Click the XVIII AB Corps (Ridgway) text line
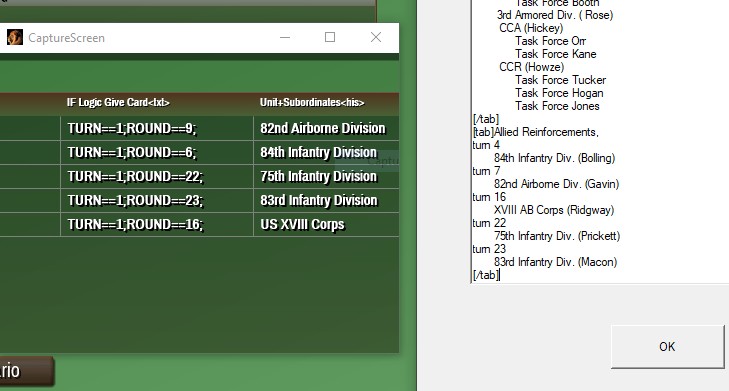The width and height of the screenshot is (729, 391). (554, 210)
